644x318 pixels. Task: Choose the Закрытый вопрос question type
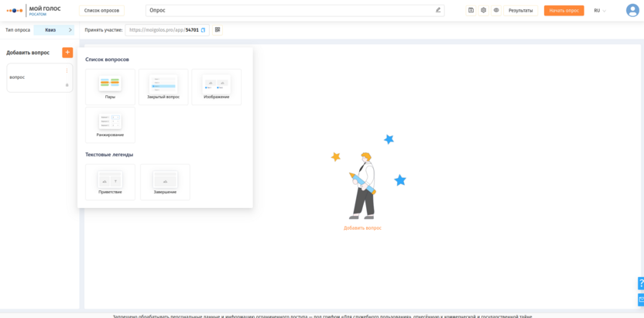coord(163,87)
